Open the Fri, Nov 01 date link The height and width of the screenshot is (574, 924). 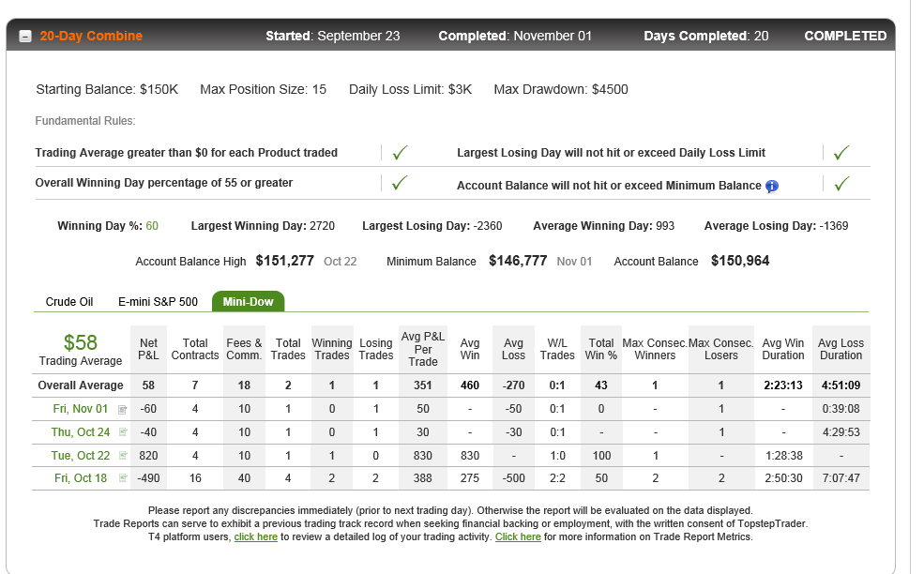[80, 408]
